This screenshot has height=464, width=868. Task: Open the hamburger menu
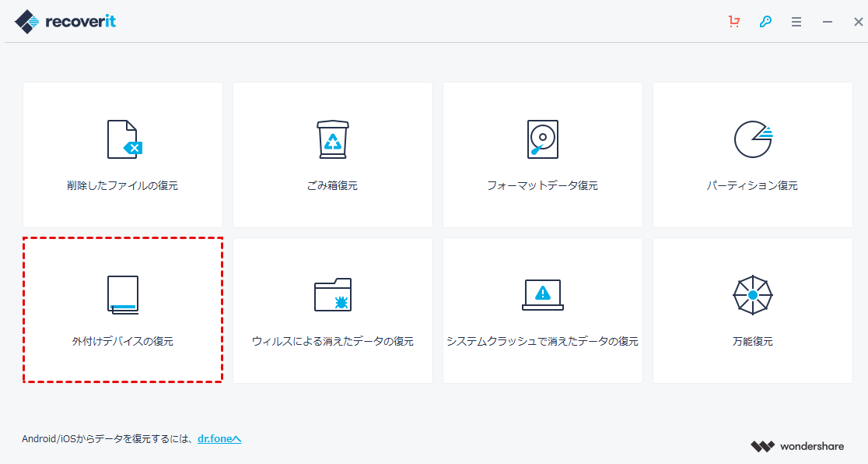pyautogui.click(x=796, y=22)
